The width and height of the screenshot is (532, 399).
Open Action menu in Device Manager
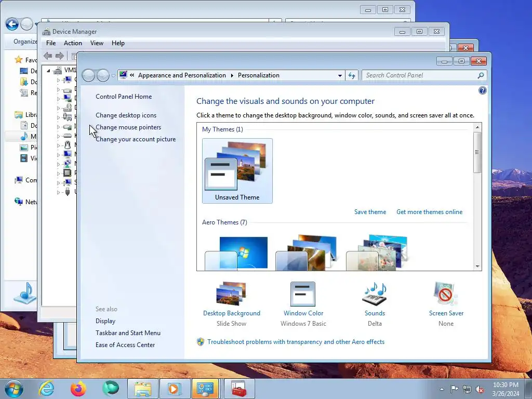coord(73,43)
